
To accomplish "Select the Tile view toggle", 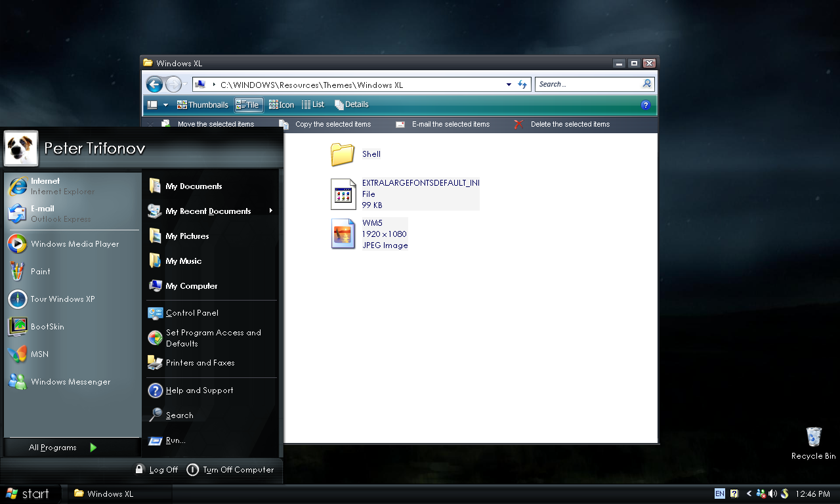I will [x=248, y=104].
